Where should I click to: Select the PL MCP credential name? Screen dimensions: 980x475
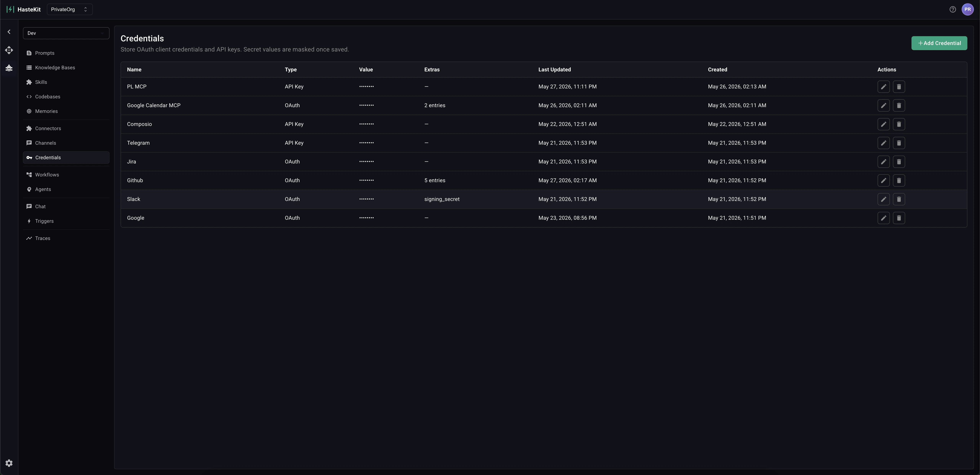137,87
